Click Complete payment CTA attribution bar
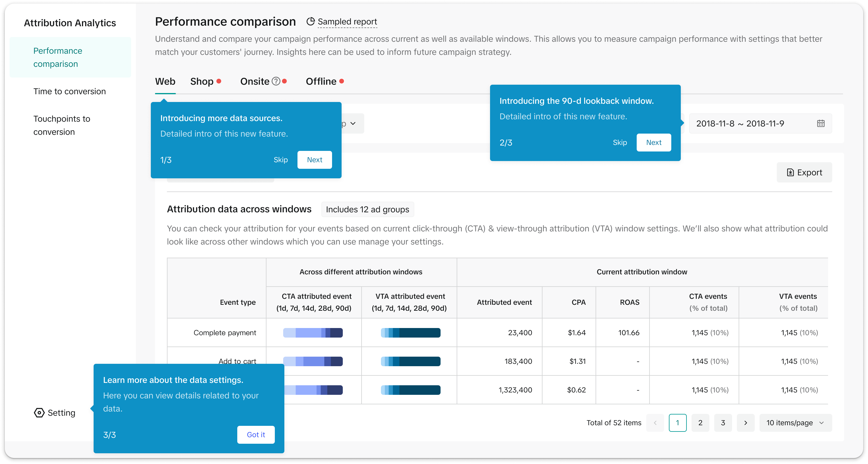The height and width of the screenshot is (464, 868). click(x=313, y=333)
